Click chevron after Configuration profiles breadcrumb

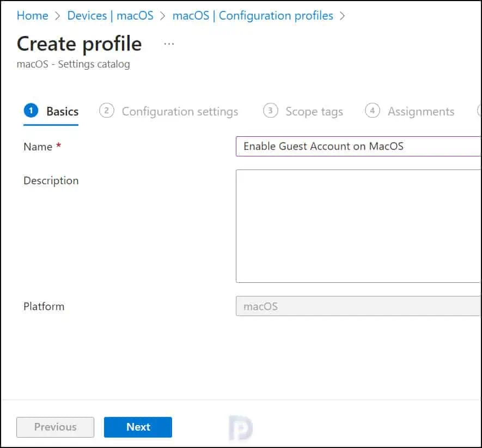coord(342,16)
